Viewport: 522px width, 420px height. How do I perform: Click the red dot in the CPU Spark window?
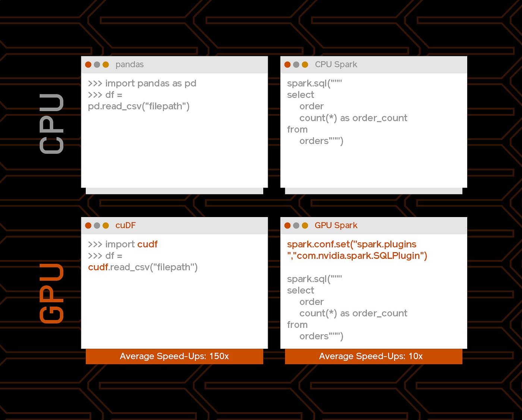287,65
